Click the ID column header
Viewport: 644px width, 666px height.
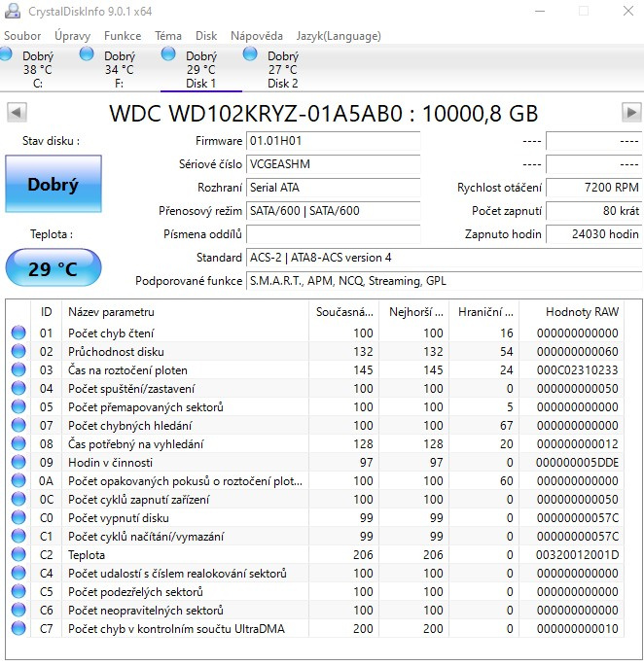click(47, 312)
